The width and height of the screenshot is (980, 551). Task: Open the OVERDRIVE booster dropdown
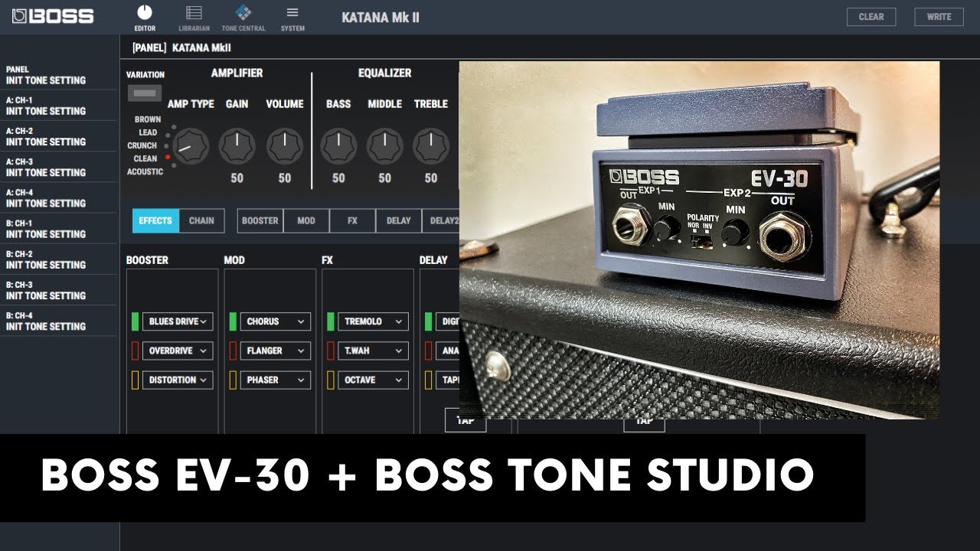pos(178,350)
